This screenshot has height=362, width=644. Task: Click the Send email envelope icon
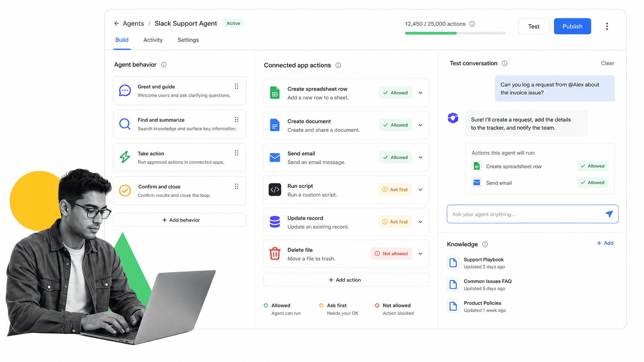coord(275,157)
